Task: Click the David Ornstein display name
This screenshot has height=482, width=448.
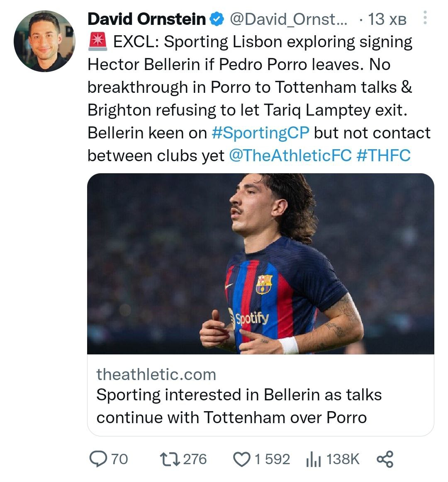Action: [x=146, y=19]
